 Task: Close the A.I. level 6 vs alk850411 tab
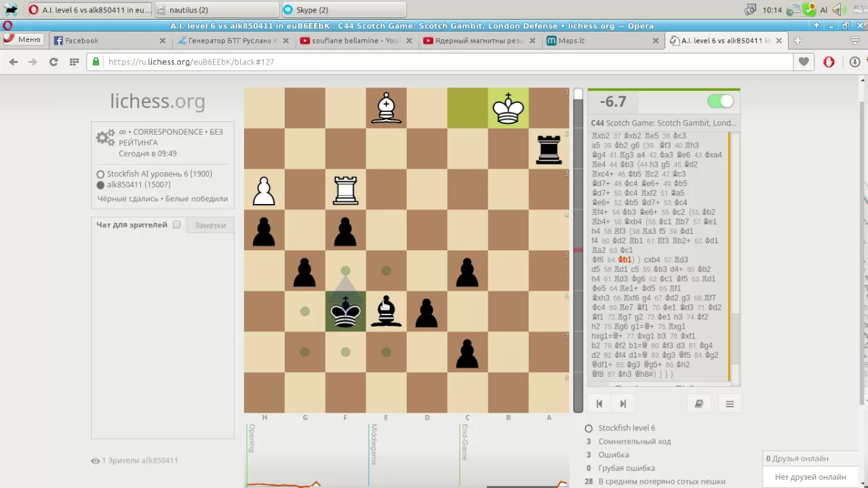(x=779, y=41)
